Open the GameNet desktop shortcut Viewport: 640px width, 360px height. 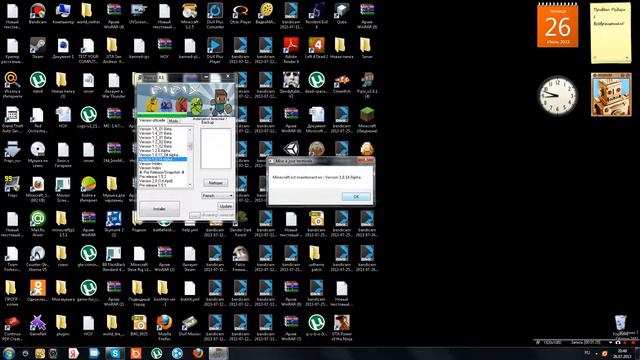38,326
